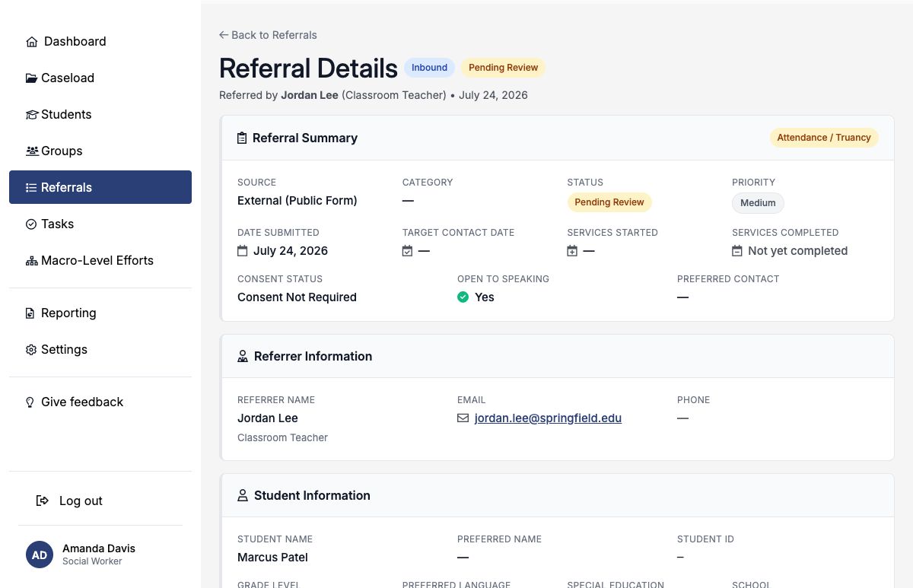Viewport: 913px width, 588px height.
Task: Click the Settings gear icon
Action: point(31,350)
